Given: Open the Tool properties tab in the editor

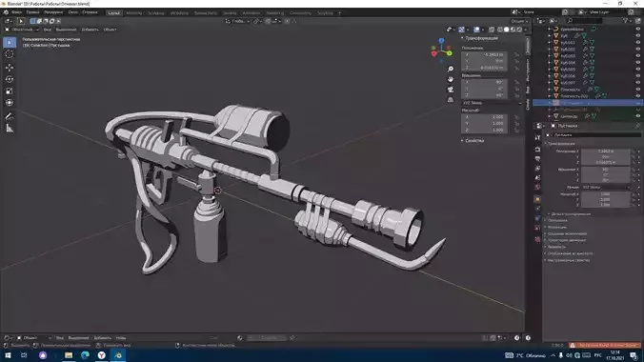Looking at the screenshot, I should (x=537, y=137).
